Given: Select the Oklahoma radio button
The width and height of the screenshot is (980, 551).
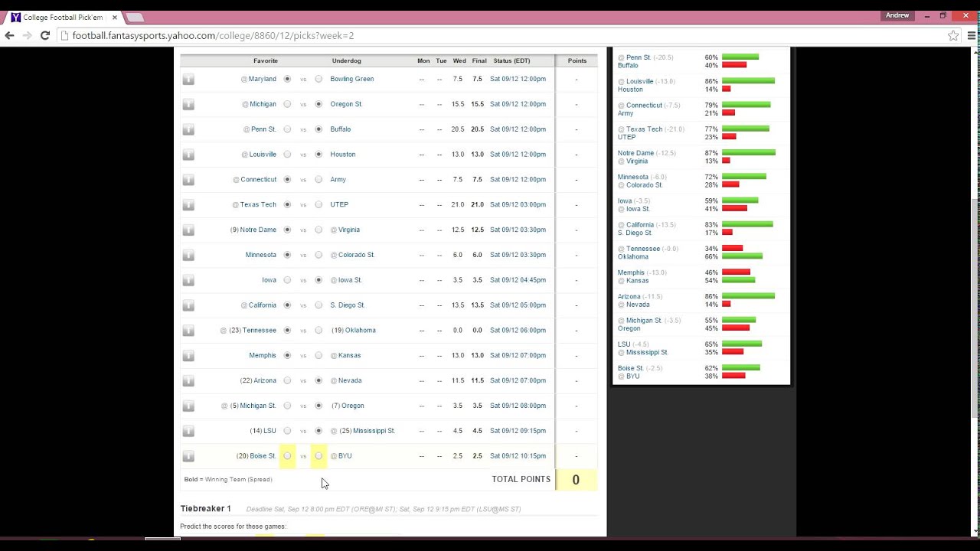Looking at the screenshot, I should pos(318,331).
